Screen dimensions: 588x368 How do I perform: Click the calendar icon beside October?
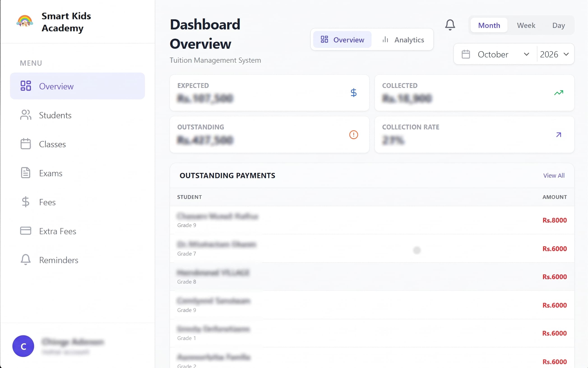465,54
